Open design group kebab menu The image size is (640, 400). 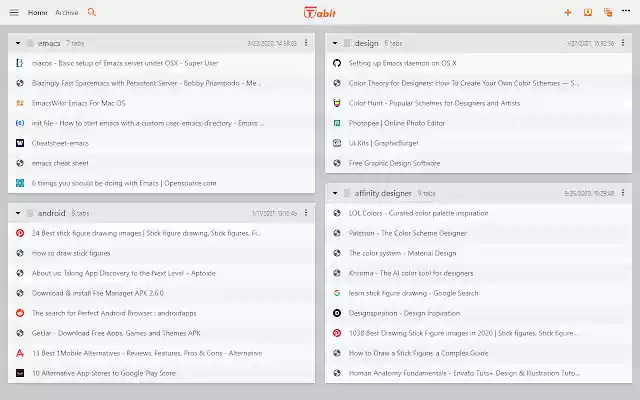(623, 43)
